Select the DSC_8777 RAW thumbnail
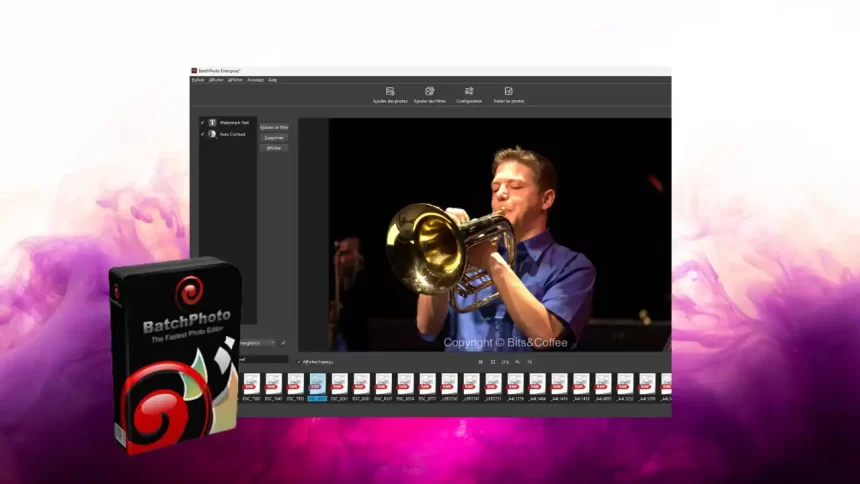The width and height of the screenshot is (860, 484). [x=427, y=387]
